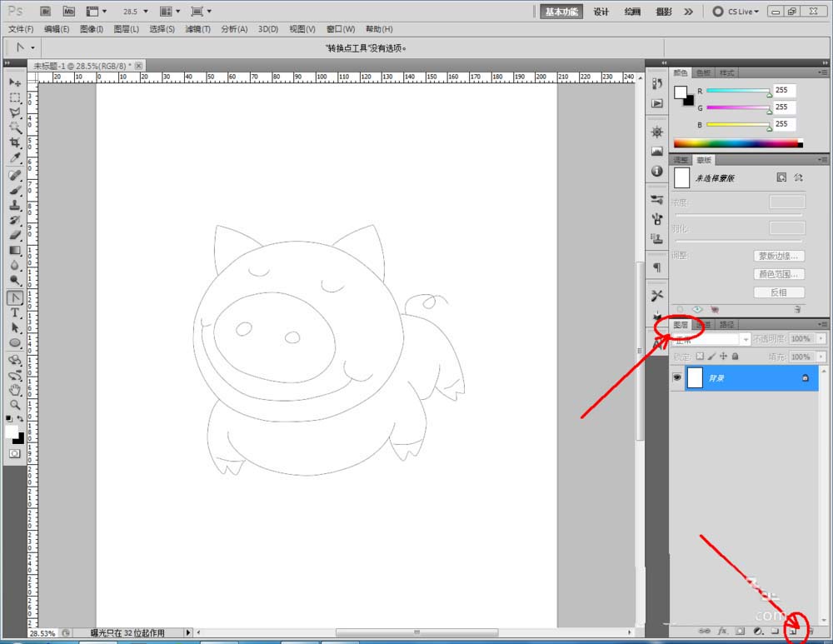Toggle lock transparent pixels in Layers panel

pos(700,357)
